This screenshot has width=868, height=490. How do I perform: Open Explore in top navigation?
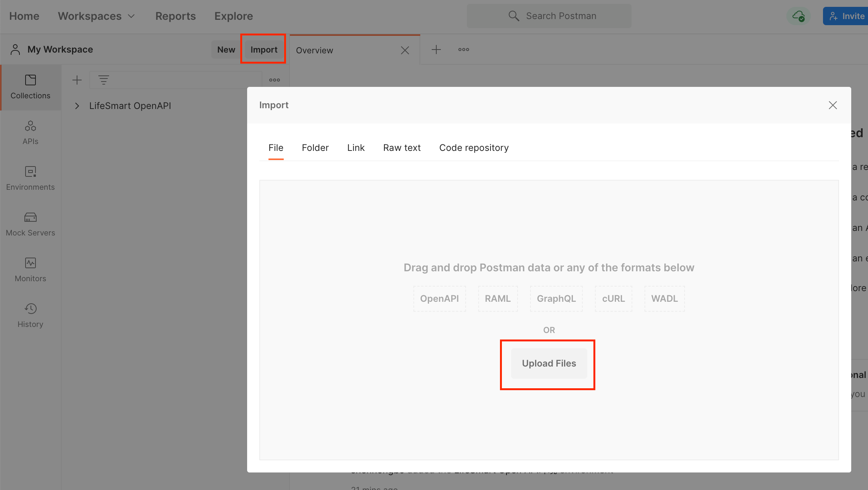[234, 16]
